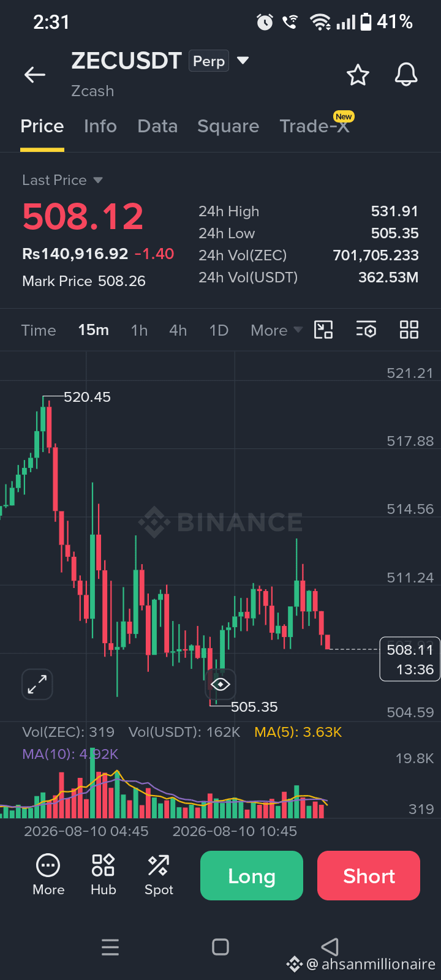Tap the MA(5): 3.63K volume indicator label
This screenshot has width=441, height=980.
click(x=298, y=732)
